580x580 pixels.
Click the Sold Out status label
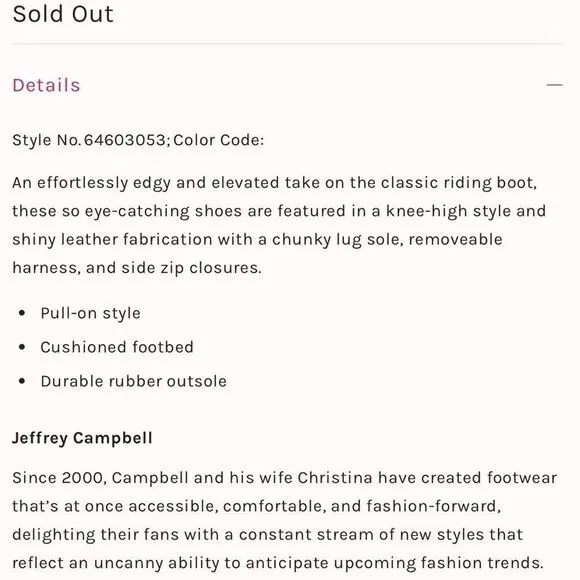pos(63,14)
